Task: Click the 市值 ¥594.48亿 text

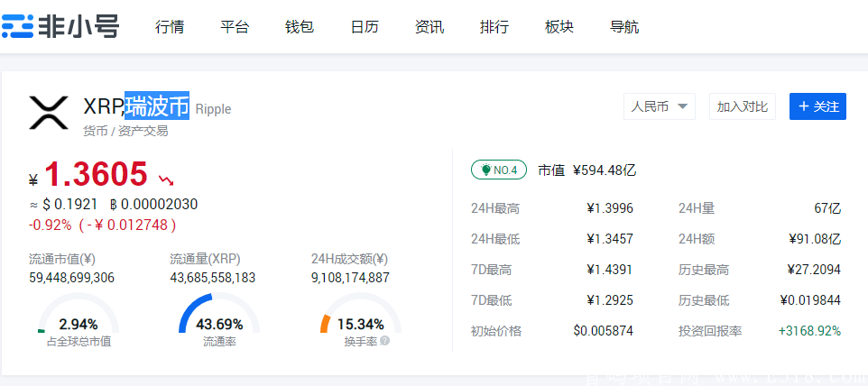Action: (x=586, y=170)
